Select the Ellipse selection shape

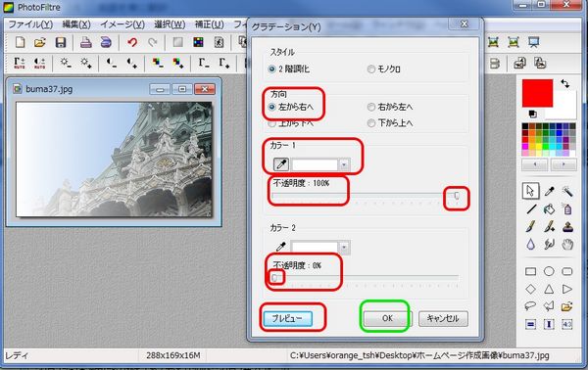[549, 271]
